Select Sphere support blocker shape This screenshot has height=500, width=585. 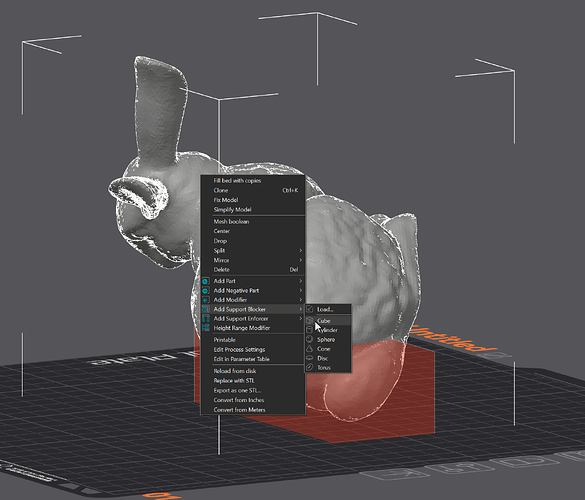point(328,340)
